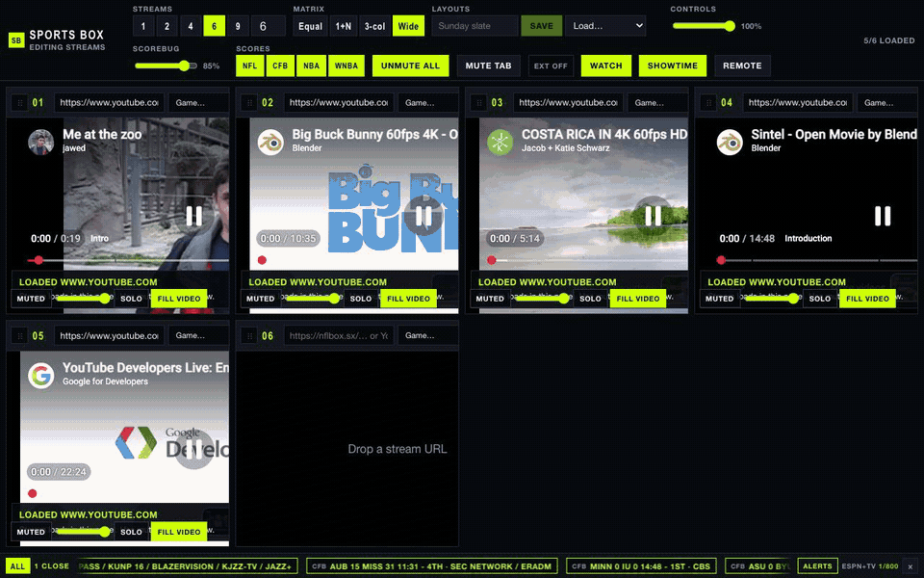Viewport: 924px width, 578px height.
Task: Click drag handle icon of stream 02
Action: [x=249, y=103]
